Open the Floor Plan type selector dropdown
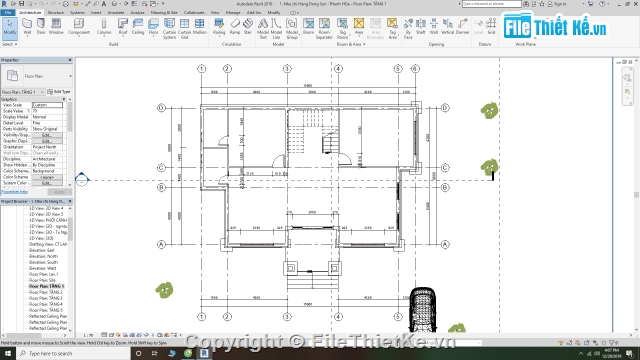Screen dimensions: 640x360 71,76
